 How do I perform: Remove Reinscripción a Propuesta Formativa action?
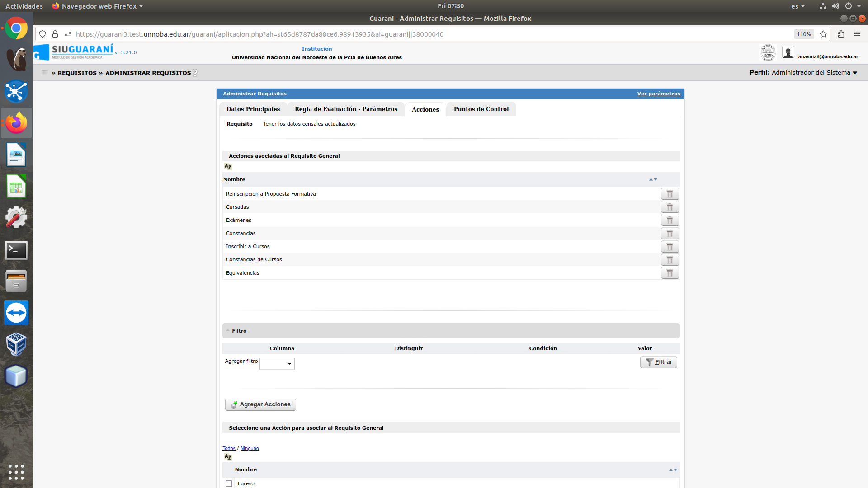670,194
